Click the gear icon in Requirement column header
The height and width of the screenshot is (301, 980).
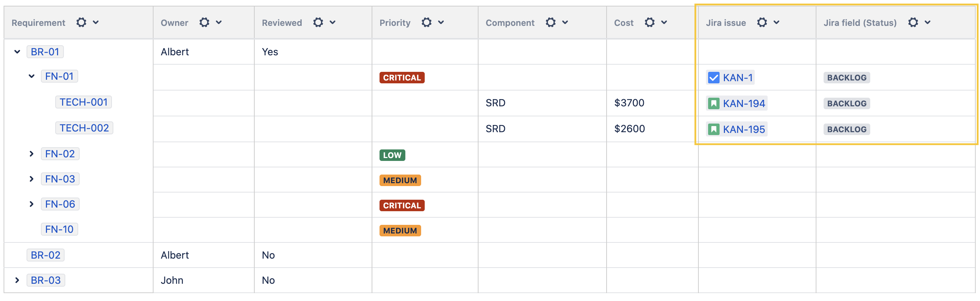[x=81, y=23]
